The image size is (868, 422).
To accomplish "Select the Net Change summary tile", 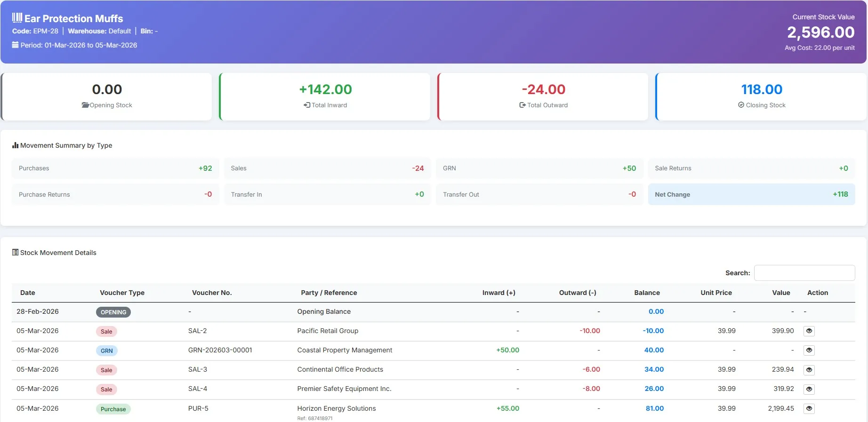I will 751,194.
